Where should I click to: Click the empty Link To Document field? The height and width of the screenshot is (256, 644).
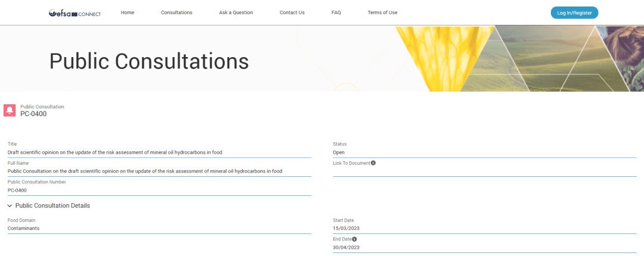coord(484,171)
